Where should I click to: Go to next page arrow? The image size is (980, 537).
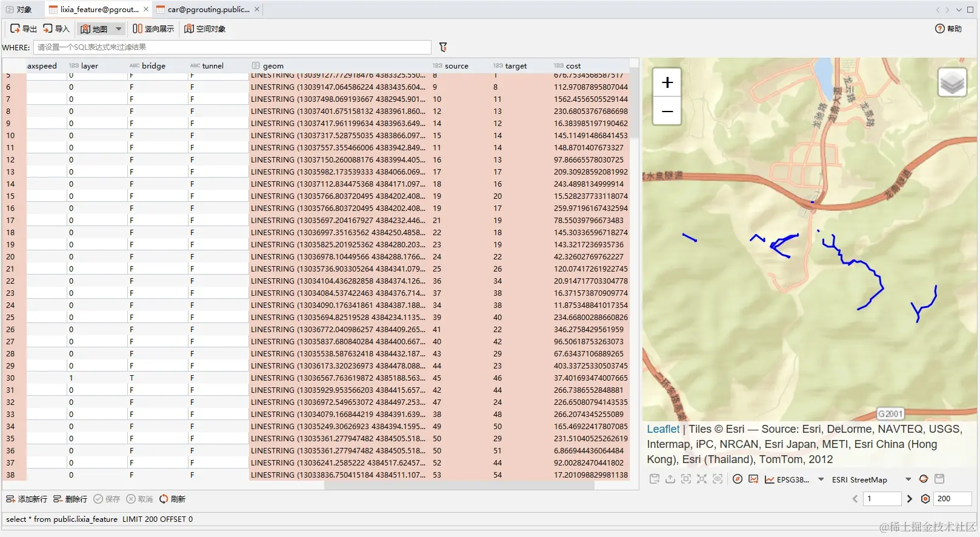pos(909,499)
